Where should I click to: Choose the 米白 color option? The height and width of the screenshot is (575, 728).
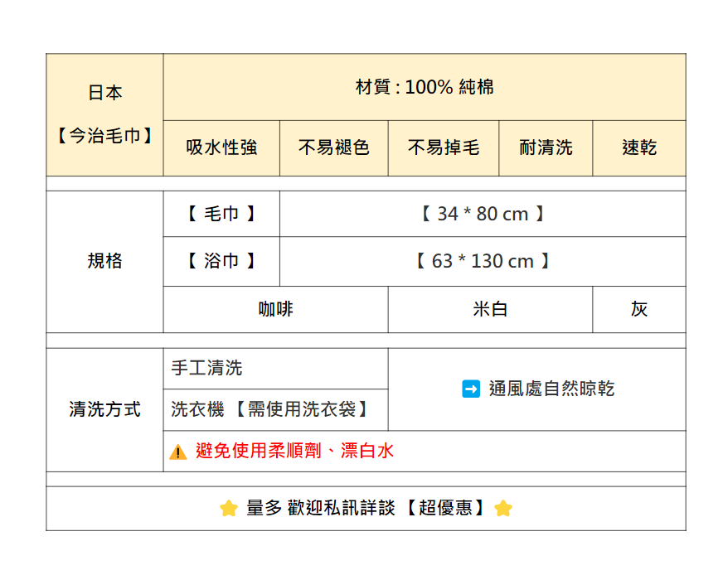click(x=490, y=310)
